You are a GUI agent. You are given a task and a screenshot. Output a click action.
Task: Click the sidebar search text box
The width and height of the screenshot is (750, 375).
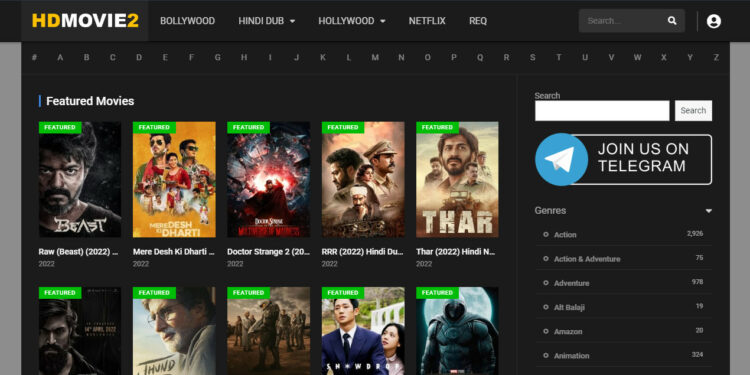coord(602,110)
